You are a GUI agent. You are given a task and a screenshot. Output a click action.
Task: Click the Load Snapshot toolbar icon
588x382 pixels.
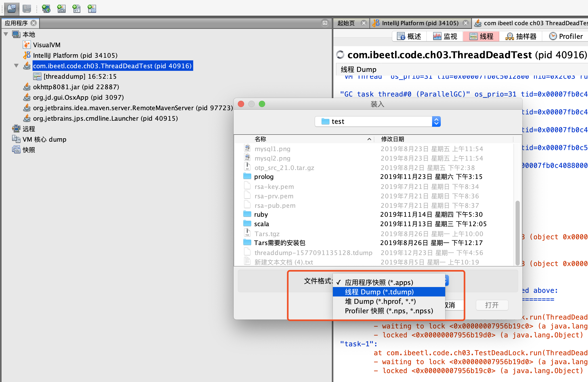tap(12, 9)
